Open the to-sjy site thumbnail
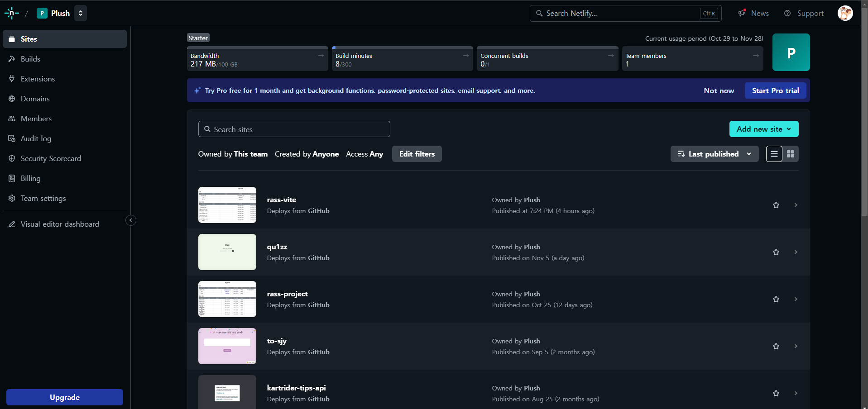 pos(227,346)
